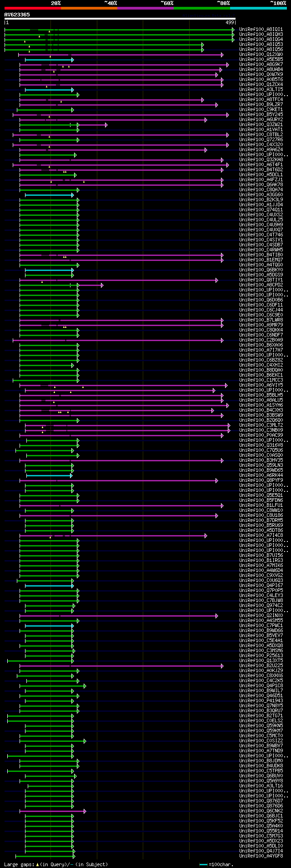Click the purple ~60% identity color bar
Viewport: 291px width, 868px height.
click(145, 8)
